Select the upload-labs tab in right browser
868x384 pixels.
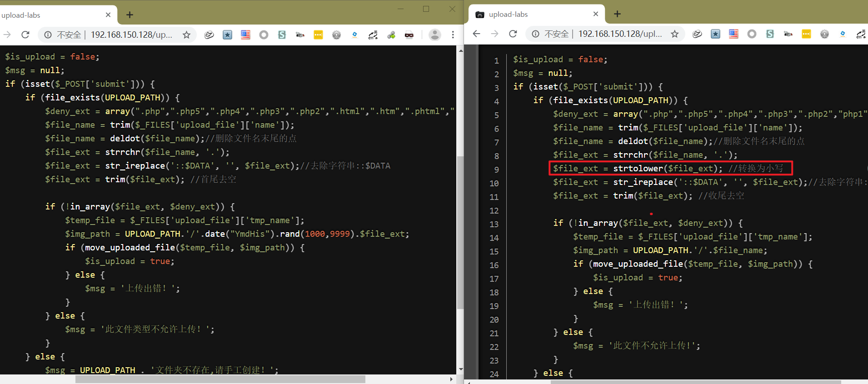point(537,14)
